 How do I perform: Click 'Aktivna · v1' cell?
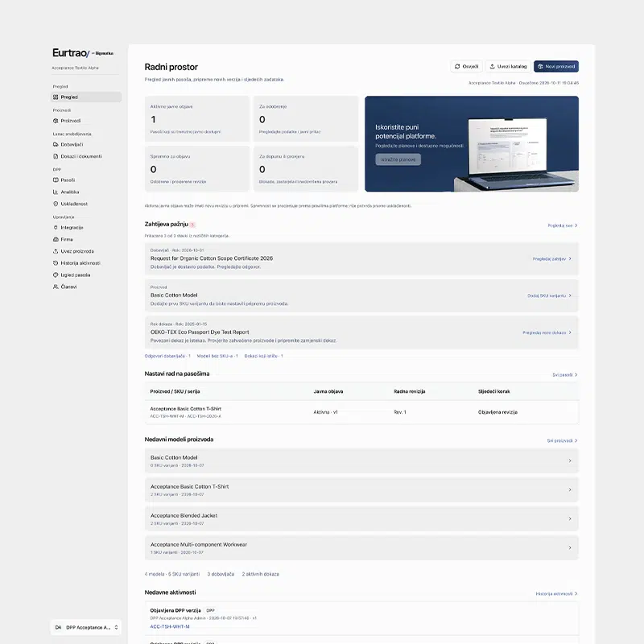pos(326,412)
